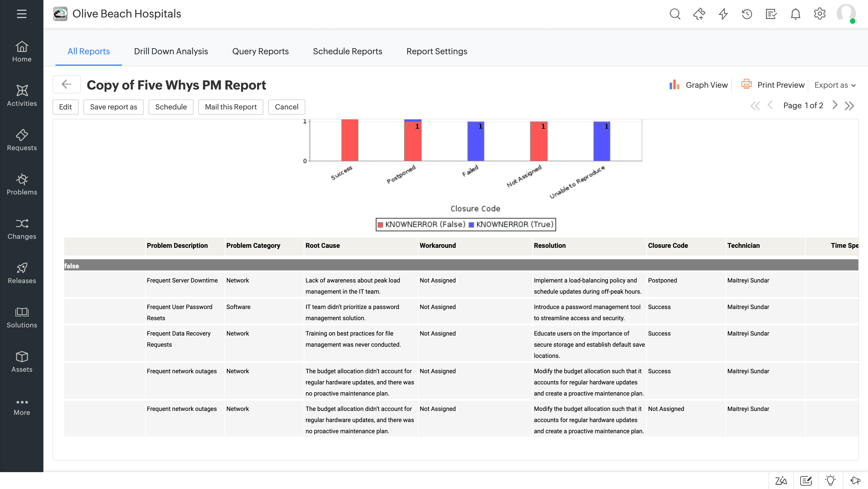This screenshot has width=868, height=489.
Task: Open the Export as dropdown
Action: [x=835, y=85]
